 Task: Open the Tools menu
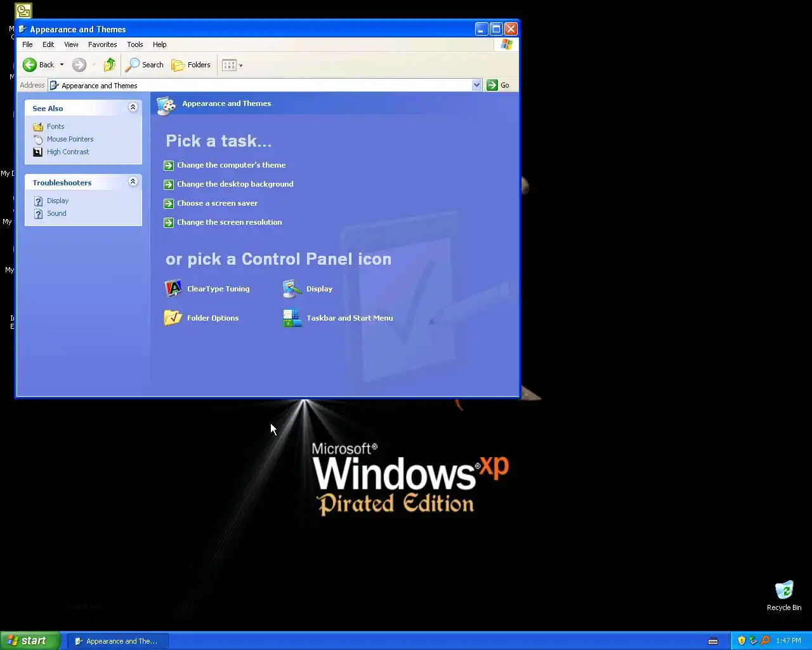(134, 44)
